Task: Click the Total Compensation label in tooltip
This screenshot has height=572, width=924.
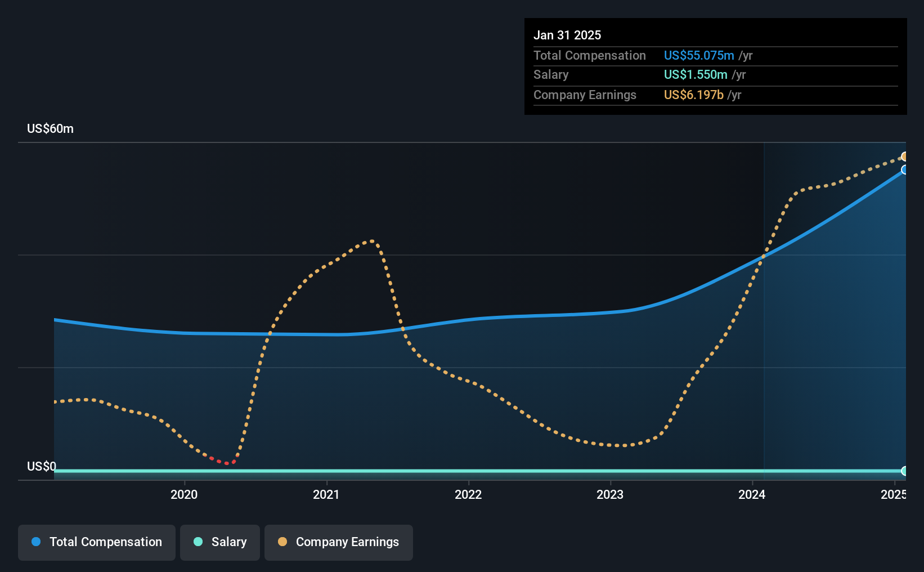Action: coord(590,55)
